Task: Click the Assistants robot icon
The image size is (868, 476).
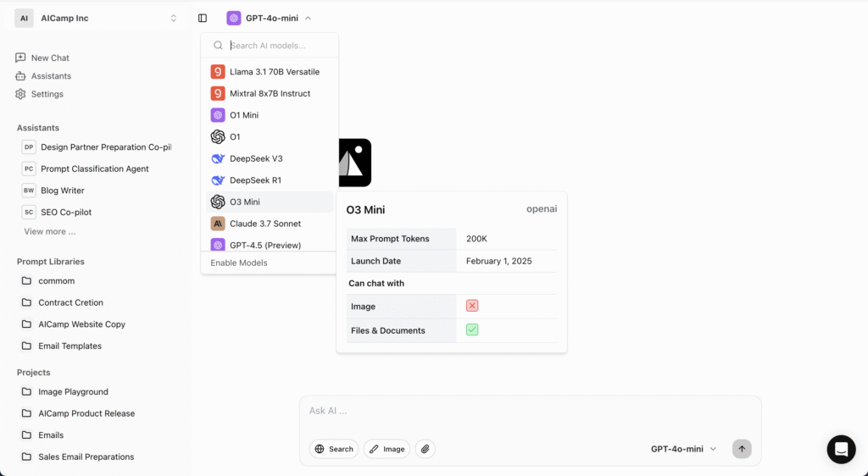Action: 20,75
